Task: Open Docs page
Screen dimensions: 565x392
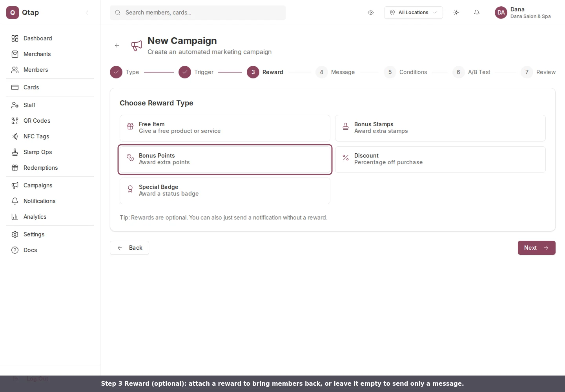Action: point(50,250)
